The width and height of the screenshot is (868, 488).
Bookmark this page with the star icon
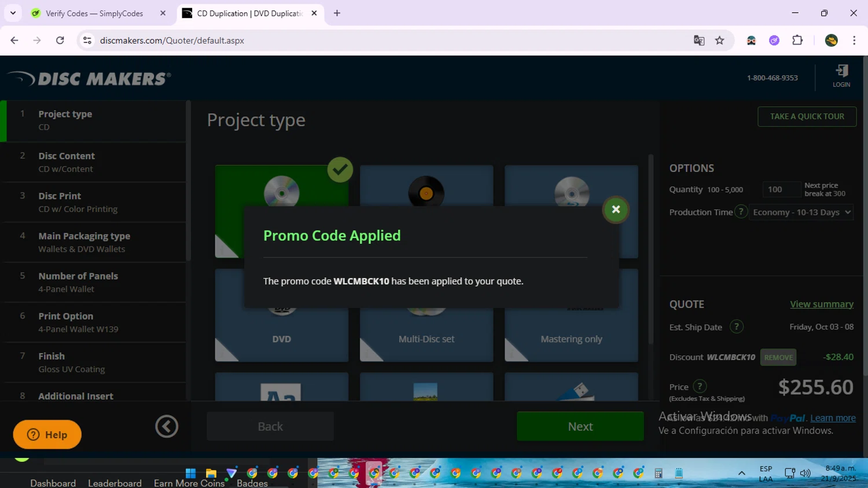[x=719, y=41]
